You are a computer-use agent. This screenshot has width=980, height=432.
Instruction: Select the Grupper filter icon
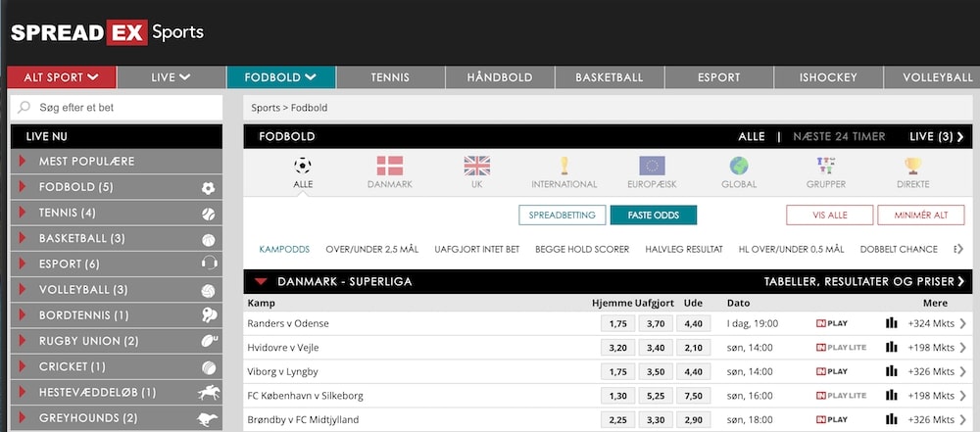(x=826, y=165)
